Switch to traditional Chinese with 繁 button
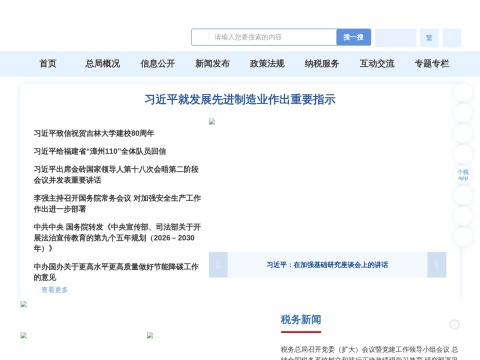 [429, 38]
